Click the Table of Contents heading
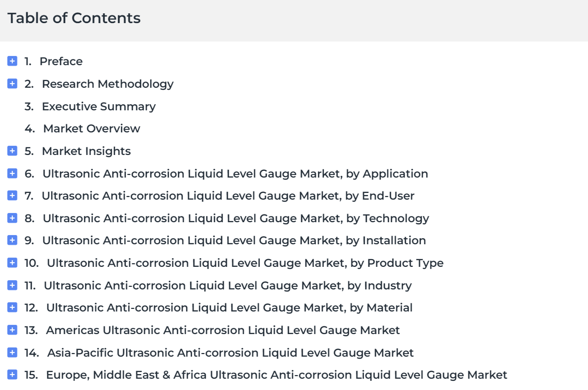Screen dimensions: 588x390 coord(74,18)
